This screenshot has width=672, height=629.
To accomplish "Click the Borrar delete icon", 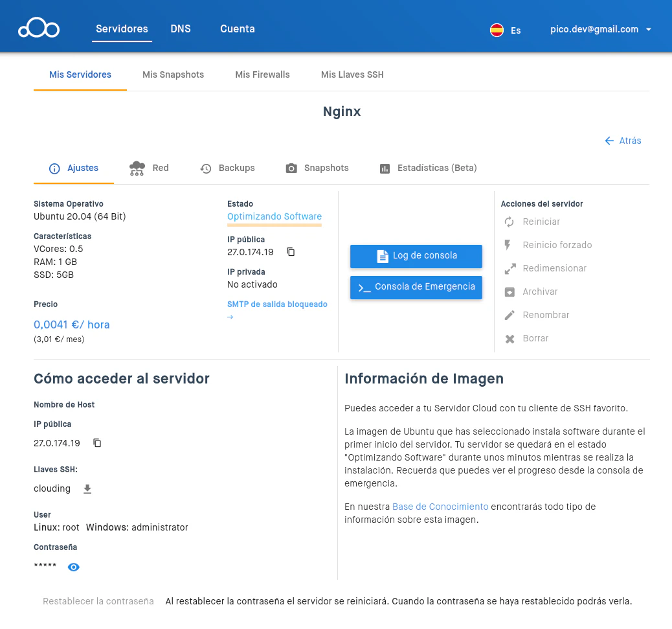I will pyautogui.click(x=510, y=339).
